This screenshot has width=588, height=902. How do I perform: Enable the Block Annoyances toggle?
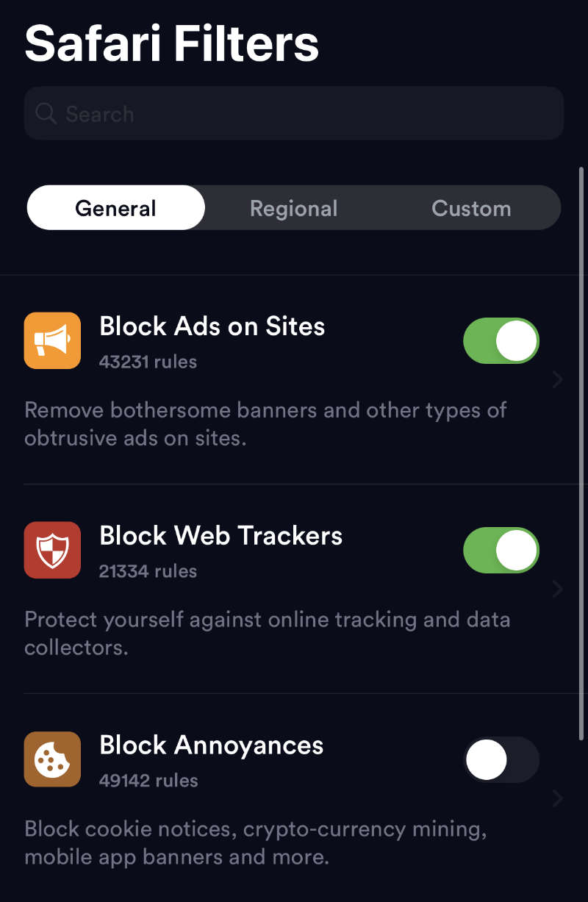point(501,759)
